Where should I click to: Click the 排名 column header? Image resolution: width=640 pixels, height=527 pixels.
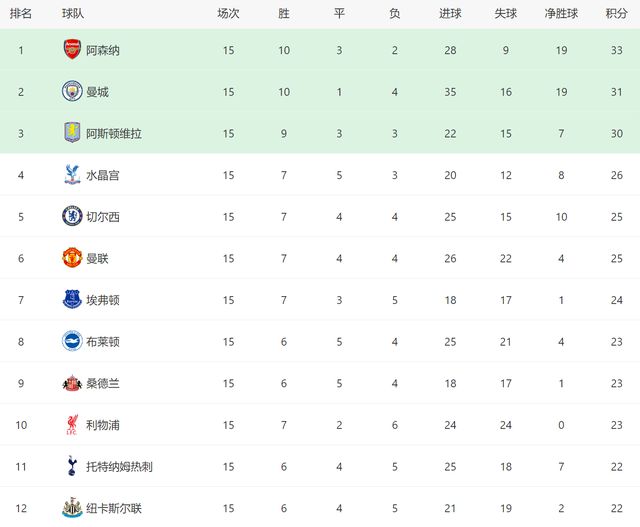point(21,14)
